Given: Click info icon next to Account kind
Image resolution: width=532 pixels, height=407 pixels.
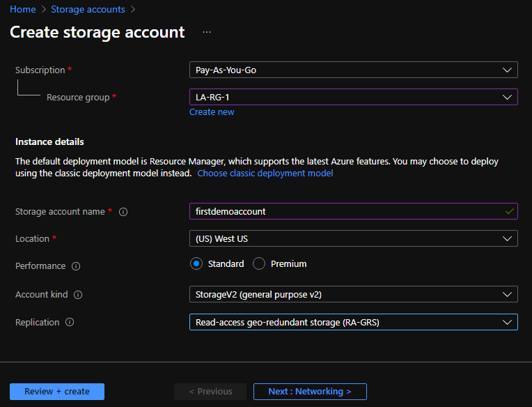Looking at the screenshot, I should 78,295.
